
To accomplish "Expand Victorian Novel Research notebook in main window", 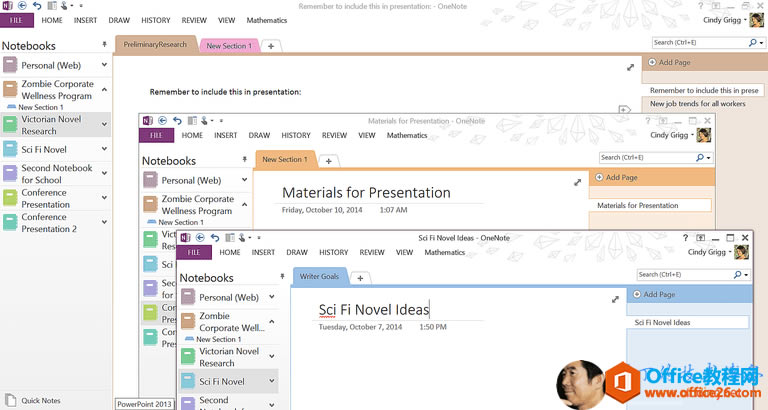I will pyautogui.click(x=104, y=124).
